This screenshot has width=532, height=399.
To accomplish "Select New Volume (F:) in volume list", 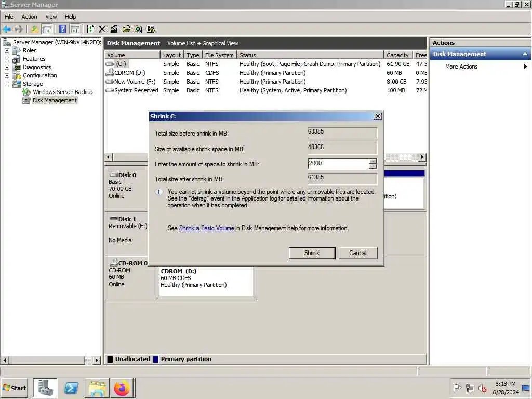I will point(265,82).
